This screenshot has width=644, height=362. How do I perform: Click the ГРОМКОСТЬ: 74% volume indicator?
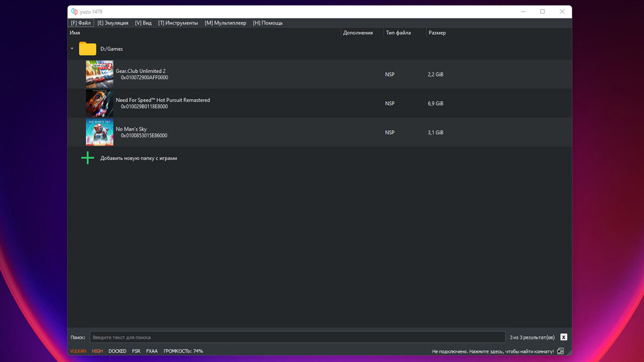pyautogui.click(x=183, y=351)
